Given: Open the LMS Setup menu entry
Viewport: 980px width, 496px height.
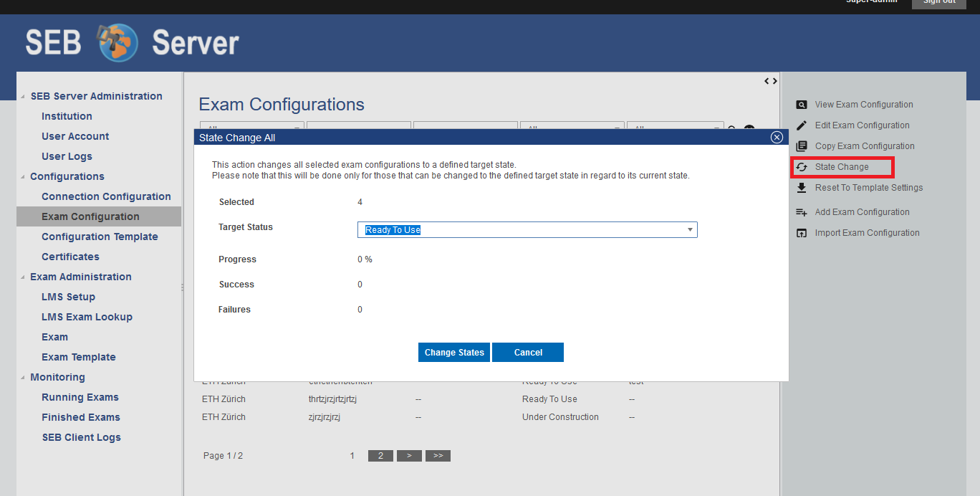Looking at the screenshot, I should click(x=68, y=297).
